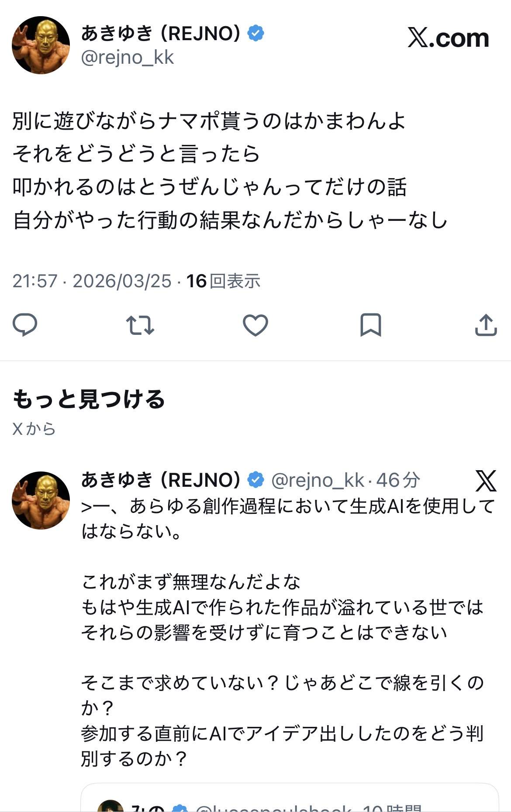Click the reply speech bubble icon
511x812 pixels.
coord(25,325)
